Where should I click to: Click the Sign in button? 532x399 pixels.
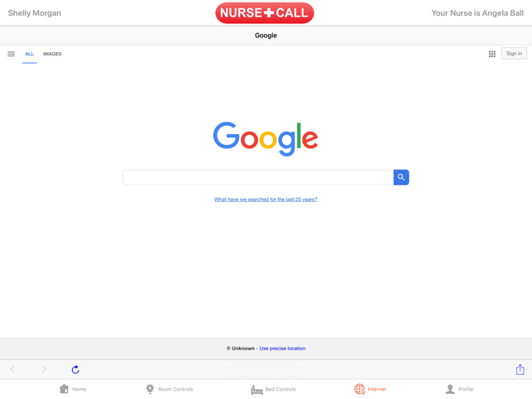click(514, 53)
